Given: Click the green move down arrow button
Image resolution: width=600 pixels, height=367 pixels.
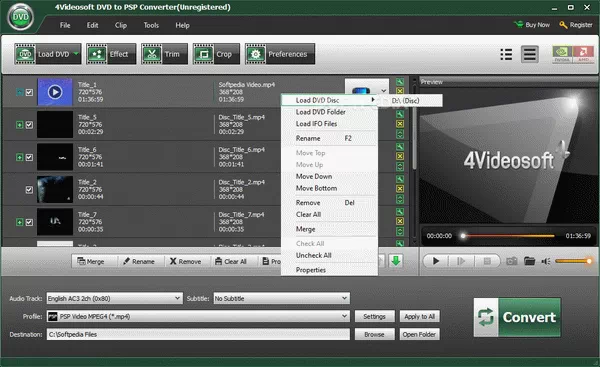Looking at the screenshot, I should 396,261.
